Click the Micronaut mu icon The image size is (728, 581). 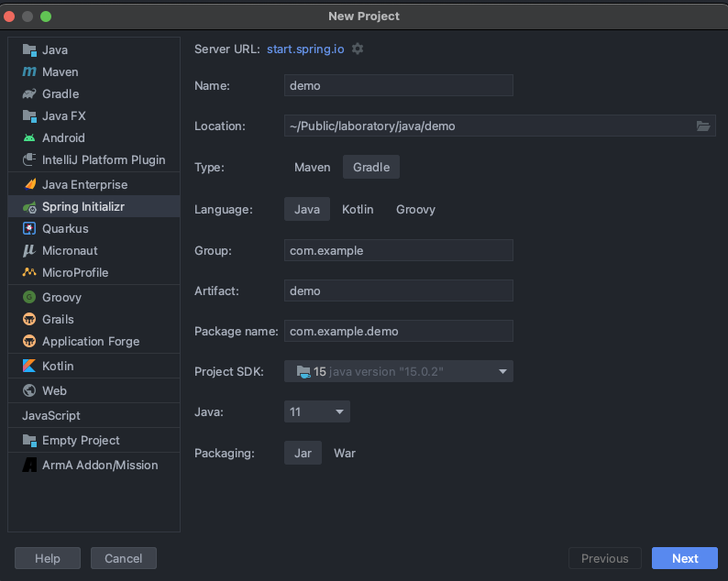(x=29, y=250)
